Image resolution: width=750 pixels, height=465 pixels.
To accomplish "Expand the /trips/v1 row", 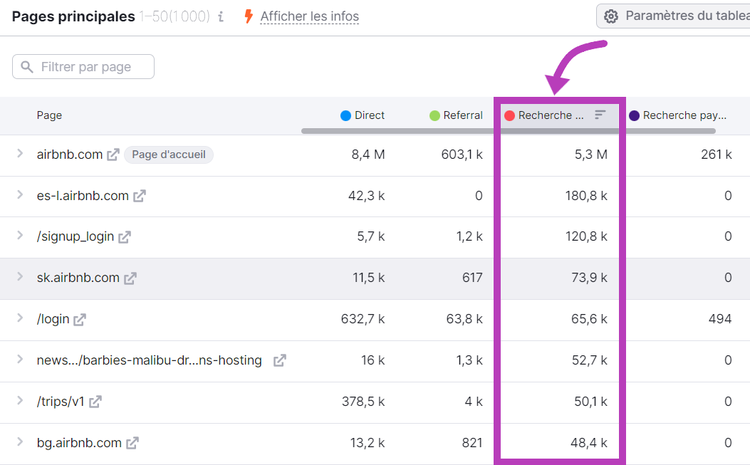I will tap(20, 400).
